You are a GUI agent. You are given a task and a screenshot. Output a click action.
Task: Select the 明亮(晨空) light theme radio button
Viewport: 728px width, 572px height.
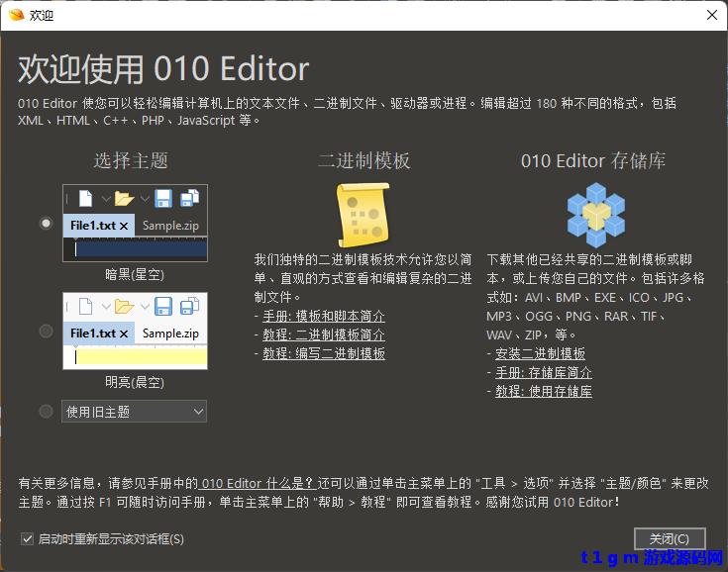[x=46, y=332]
